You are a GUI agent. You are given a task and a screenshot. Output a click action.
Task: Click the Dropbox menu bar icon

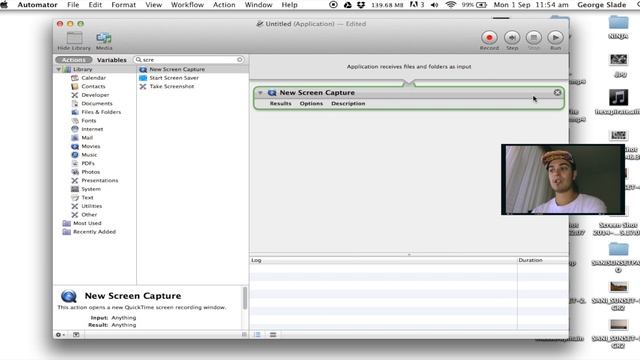pyautogui.click(x=361, y=5)
